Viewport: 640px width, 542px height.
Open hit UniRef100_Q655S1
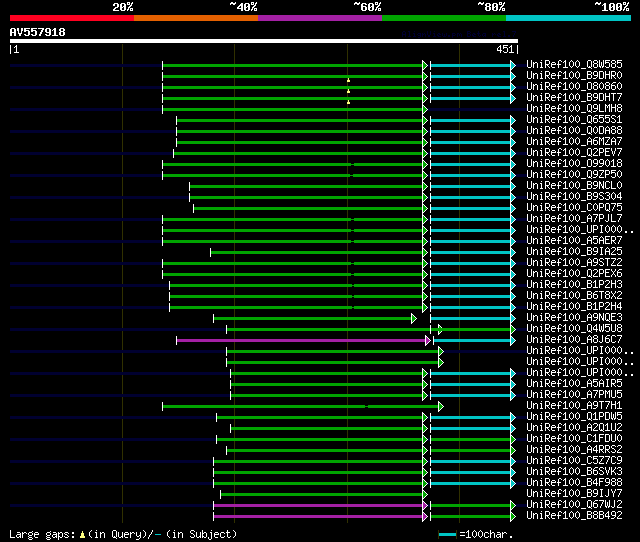[574, 119]
